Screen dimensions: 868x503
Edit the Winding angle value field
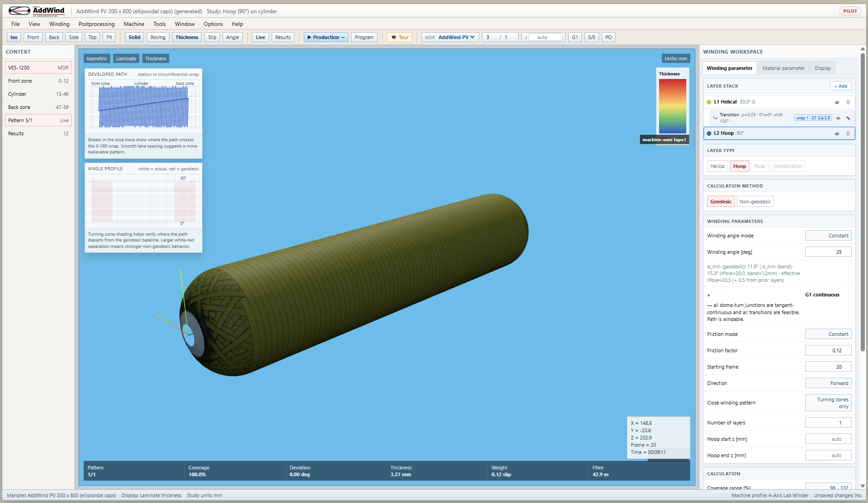828,252
